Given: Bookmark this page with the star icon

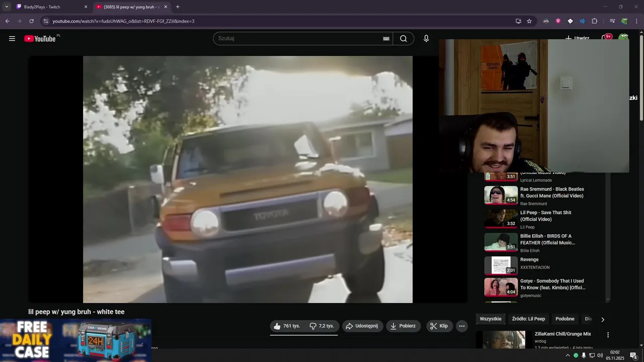Looking at the screenshot, I should click(529, 21).
